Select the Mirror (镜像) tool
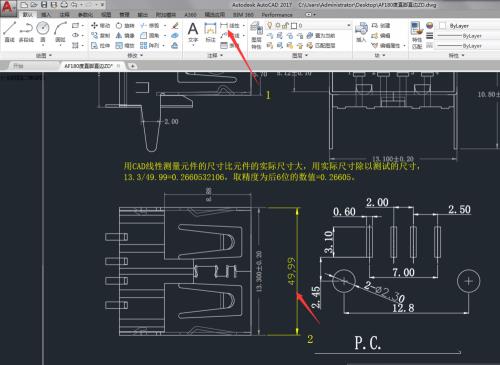Screen dimensions: 500x365 (x=125, y=35)
